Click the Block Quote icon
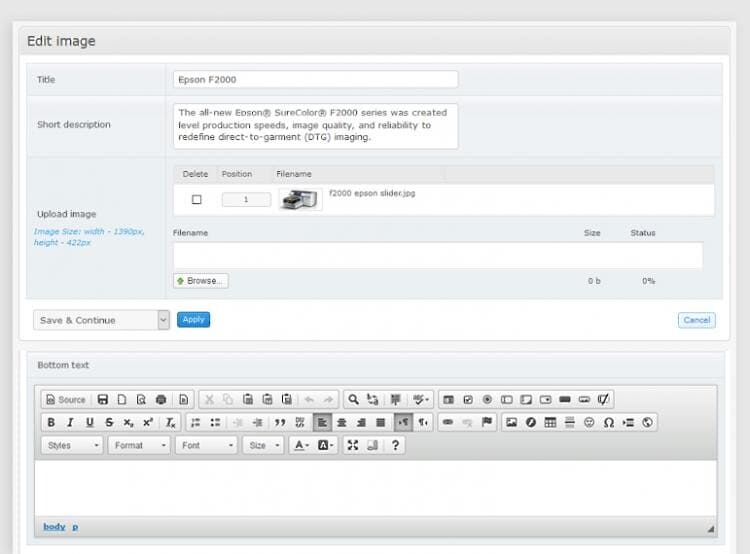The width and height of the screenshot is (750, 554). click(280, 422)
